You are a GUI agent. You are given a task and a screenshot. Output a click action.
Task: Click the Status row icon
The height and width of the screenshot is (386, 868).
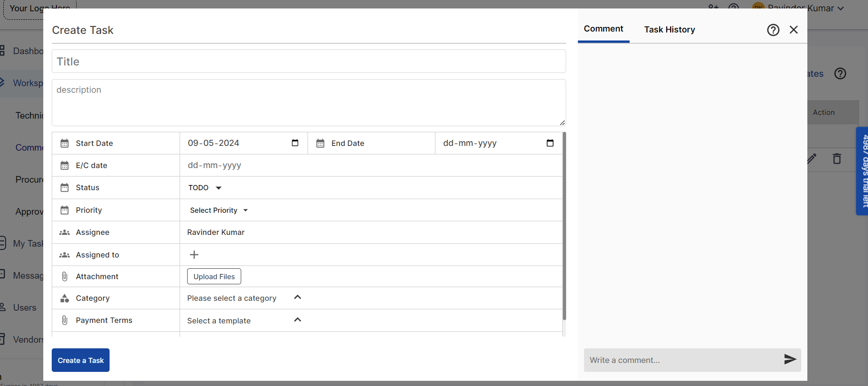click(65, 187)
